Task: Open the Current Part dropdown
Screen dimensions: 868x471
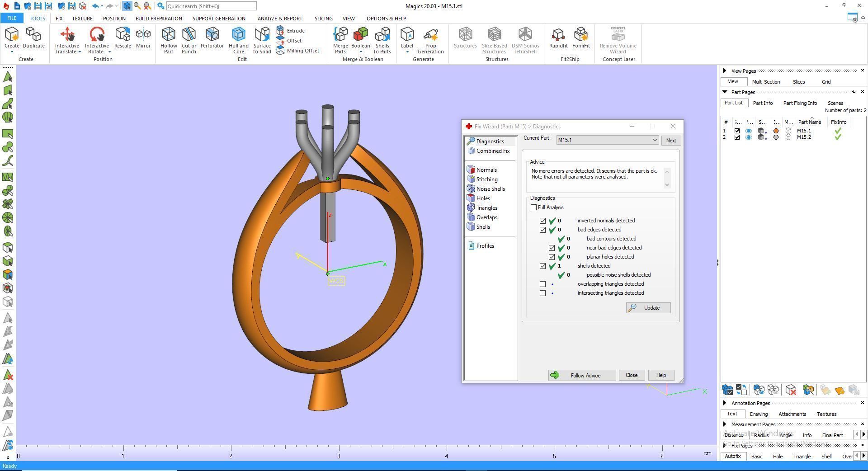Action: point(654,140)
